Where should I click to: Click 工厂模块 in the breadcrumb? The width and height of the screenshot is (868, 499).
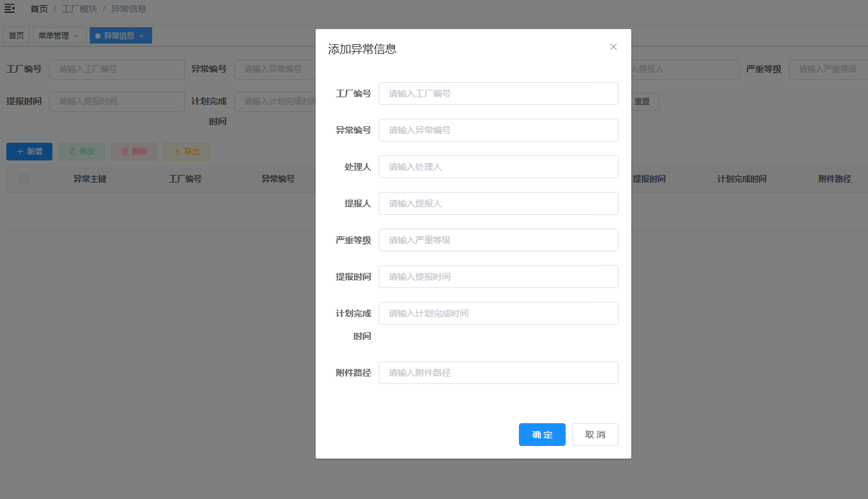(x=80, y=9)
